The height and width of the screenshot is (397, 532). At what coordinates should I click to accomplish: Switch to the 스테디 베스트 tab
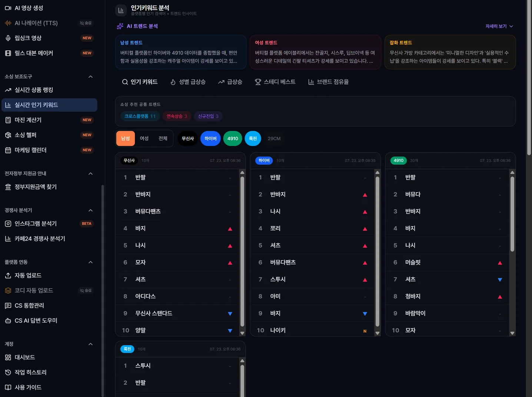(x=275, y=82)
